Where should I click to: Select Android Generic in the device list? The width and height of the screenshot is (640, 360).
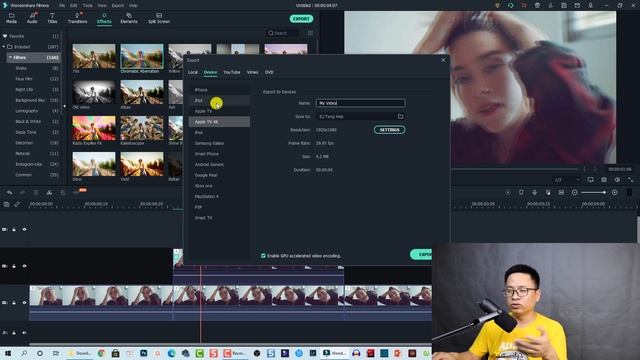tap(219, 164)
